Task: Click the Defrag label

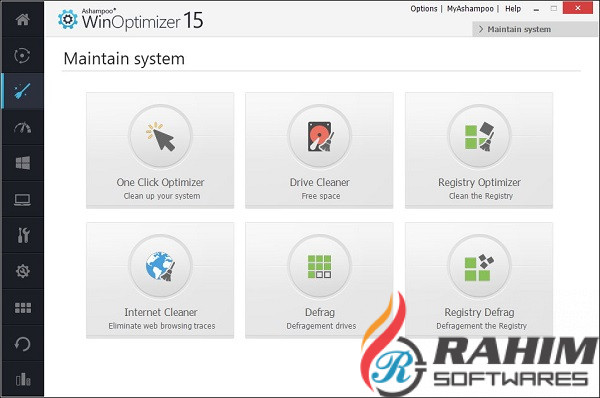Action: 320,313
